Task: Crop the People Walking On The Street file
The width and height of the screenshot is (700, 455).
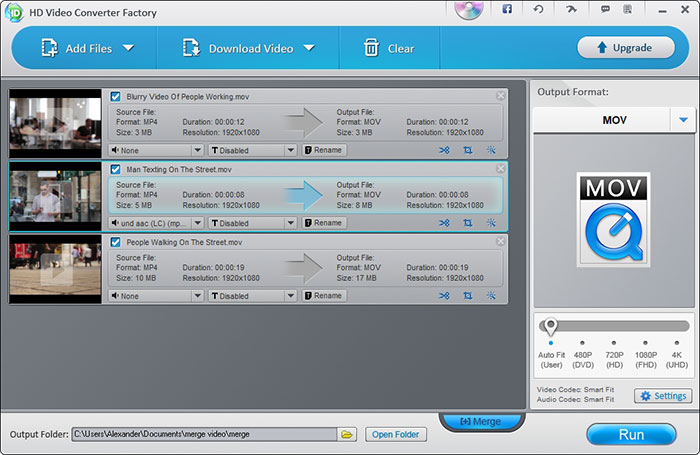Action: click(x=467, y=296)
